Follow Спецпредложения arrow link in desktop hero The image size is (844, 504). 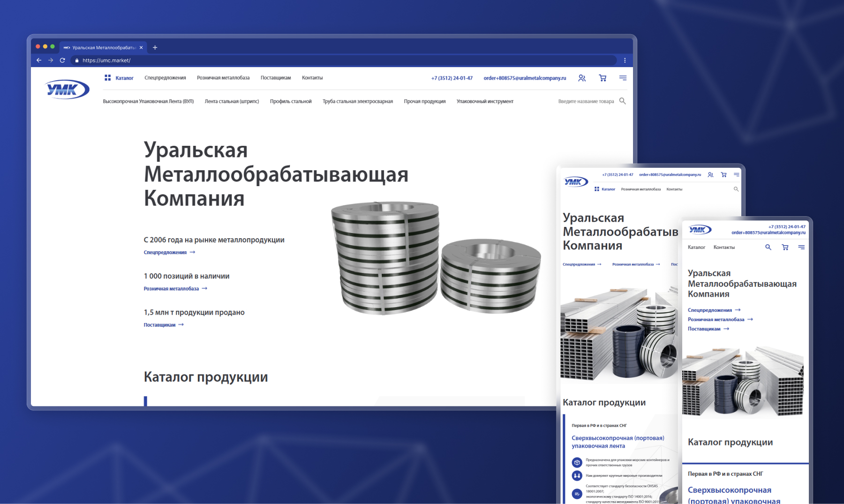(x=169, y=252)
